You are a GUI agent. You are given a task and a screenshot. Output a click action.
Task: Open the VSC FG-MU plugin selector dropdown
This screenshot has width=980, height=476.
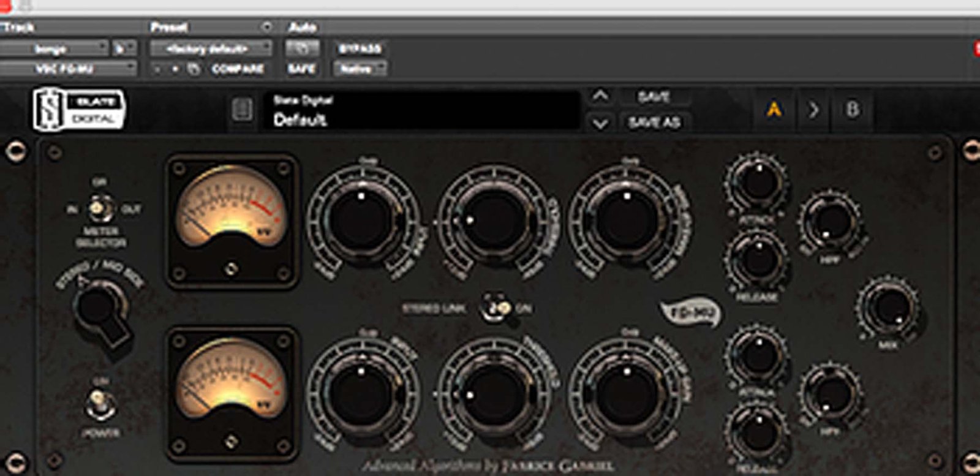pyautogui.click(x=67, y=69)
